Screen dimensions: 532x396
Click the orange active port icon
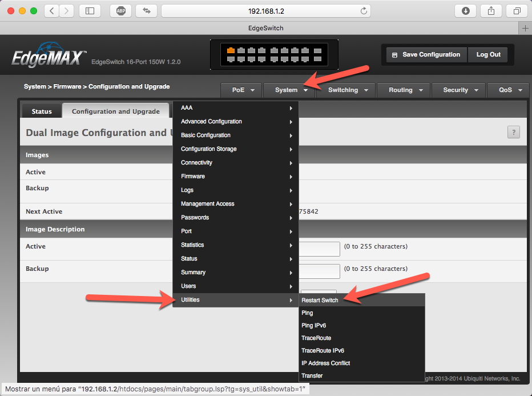231,51
